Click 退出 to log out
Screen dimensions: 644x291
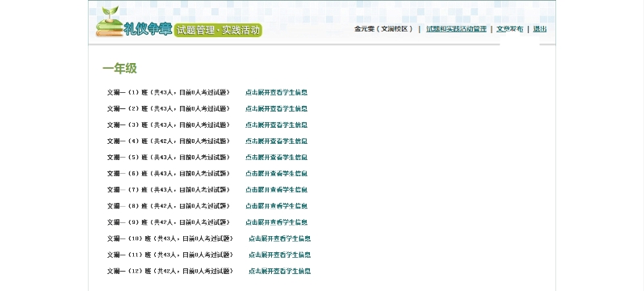pos(540,29)
